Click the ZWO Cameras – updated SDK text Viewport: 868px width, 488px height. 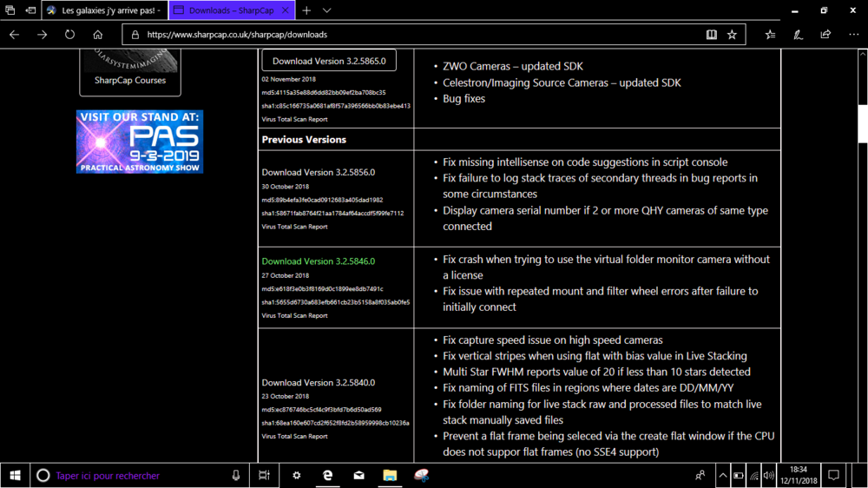tap(513, 67)
